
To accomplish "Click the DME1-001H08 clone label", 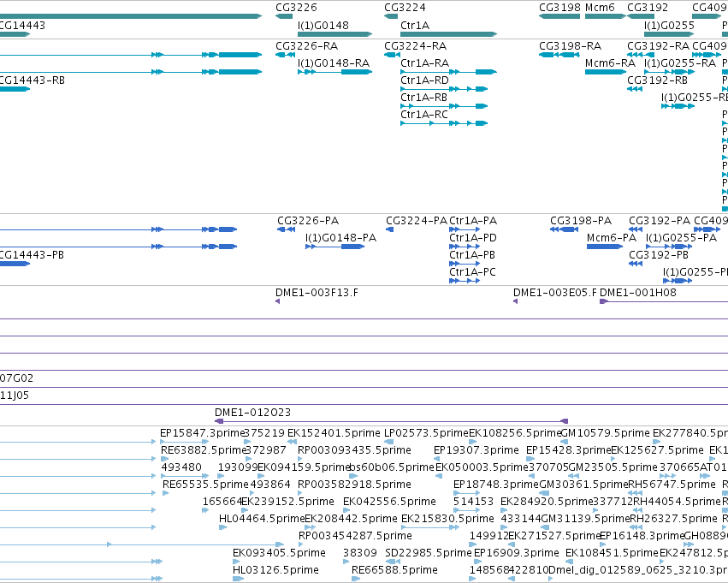I will click(x=638, y=292).
